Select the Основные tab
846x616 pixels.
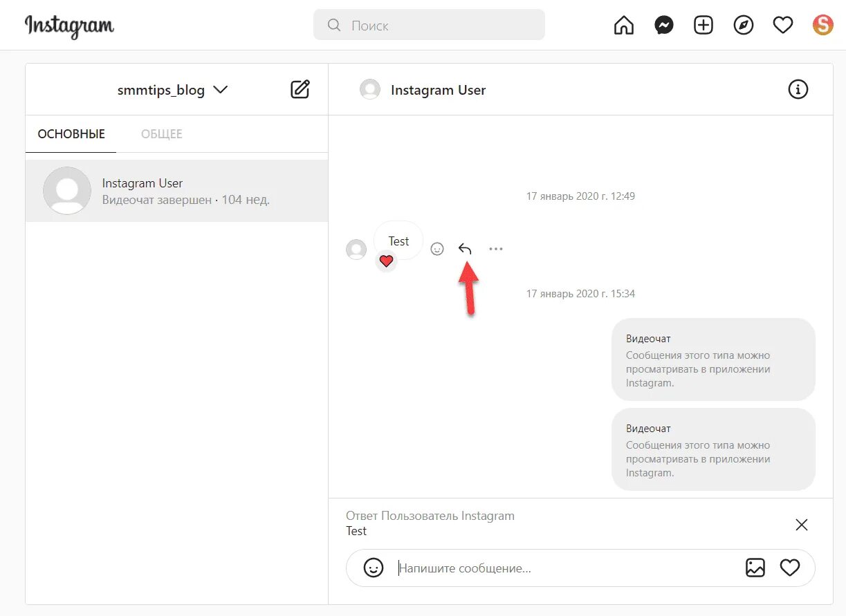click(71, 134)
